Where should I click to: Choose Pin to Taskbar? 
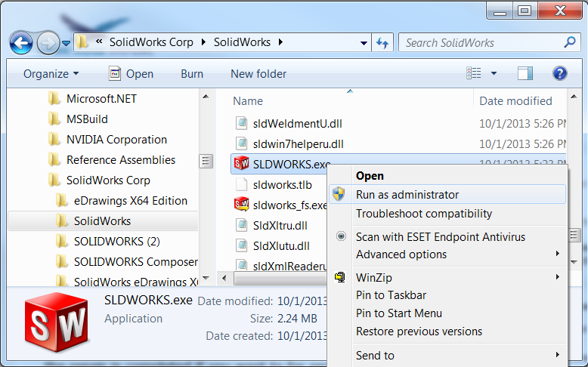pyautogui.click(x=391, y=295)
